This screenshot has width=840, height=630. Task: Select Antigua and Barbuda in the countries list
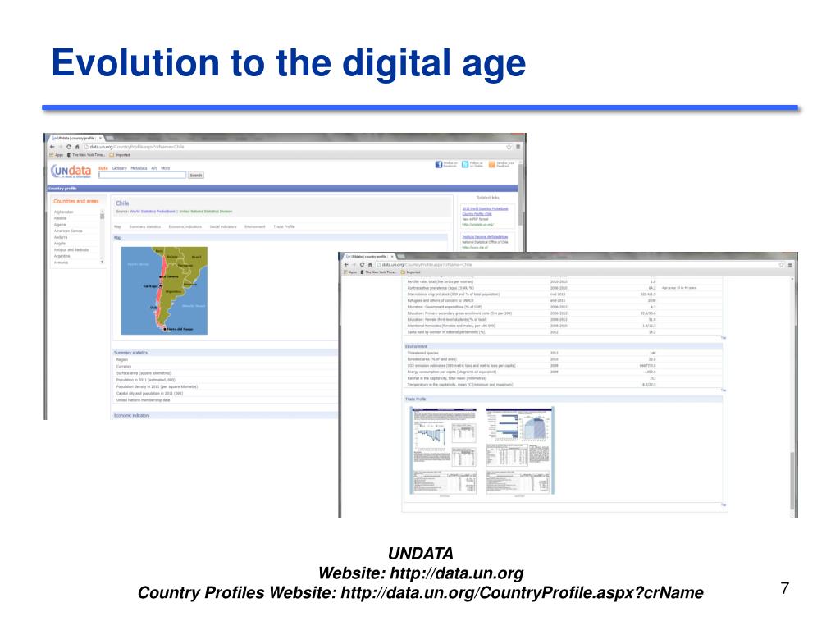pos(71,249)
